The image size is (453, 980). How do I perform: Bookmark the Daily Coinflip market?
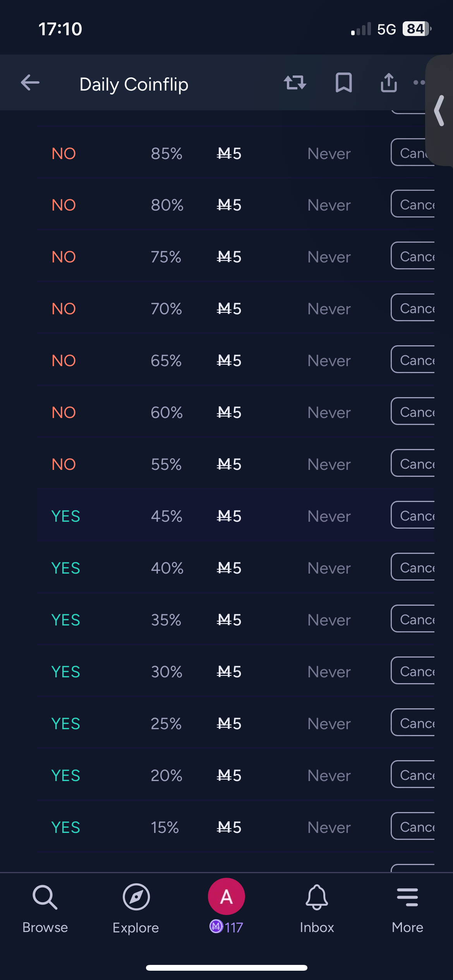point(343,83)
